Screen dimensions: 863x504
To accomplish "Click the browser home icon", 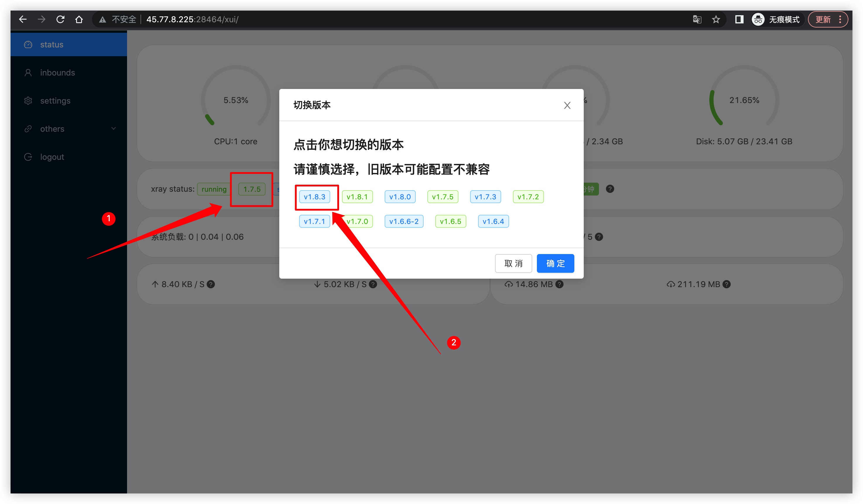I will [79, 20].
